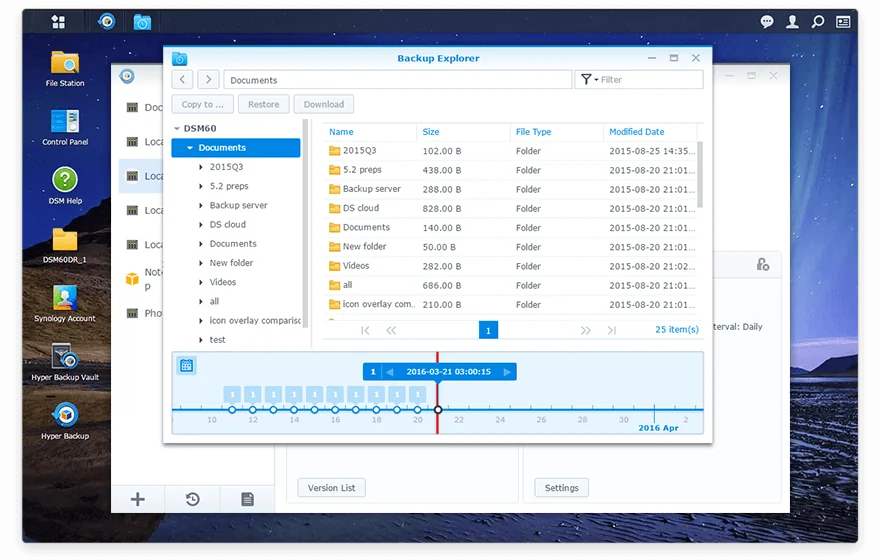The width and height of the screenshot is (880, 560).
Task: Launch Hyper Backup Vault desktop icon
Action: (x=65, y=357)
